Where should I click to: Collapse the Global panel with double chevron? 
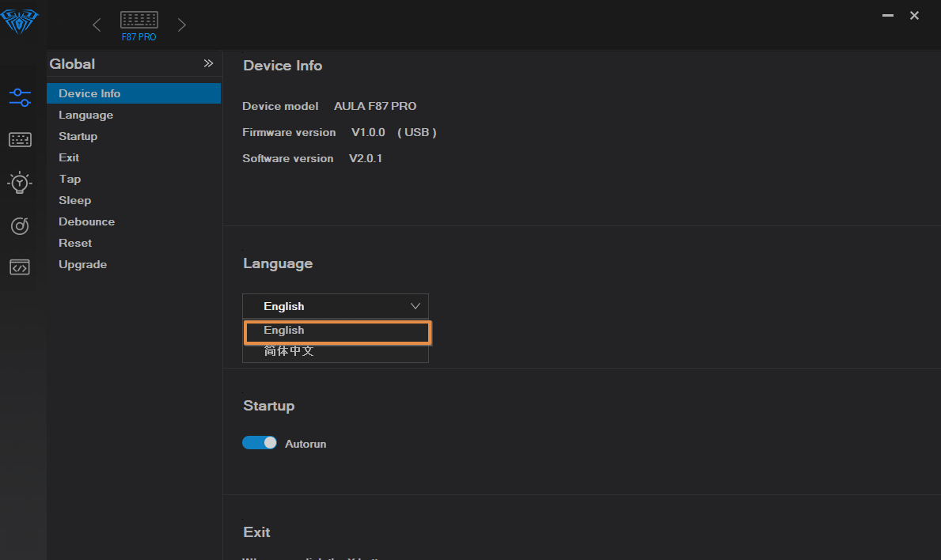(x=208, y=63)
